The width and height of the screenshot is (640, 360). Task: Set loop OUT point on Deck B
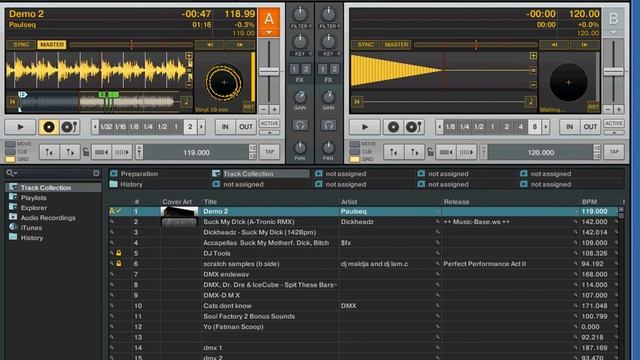[590, 127]
